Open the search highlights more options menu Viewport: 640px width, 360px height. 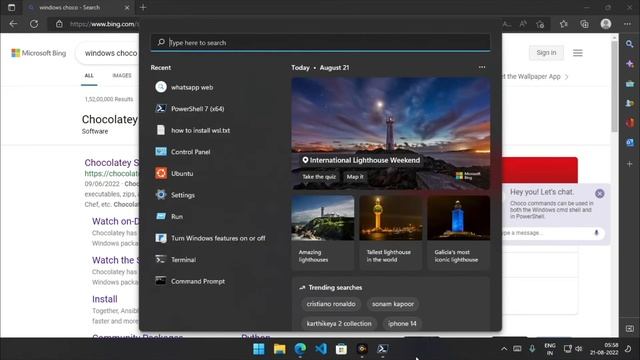tap(482, 67)
